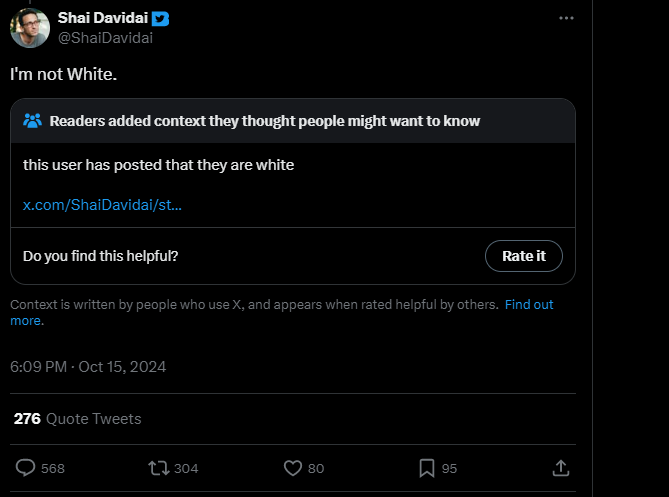The height and width of the screenshot is (497, 669).
Task: Click the @ShaiDavidai handle
Action: 105,38
